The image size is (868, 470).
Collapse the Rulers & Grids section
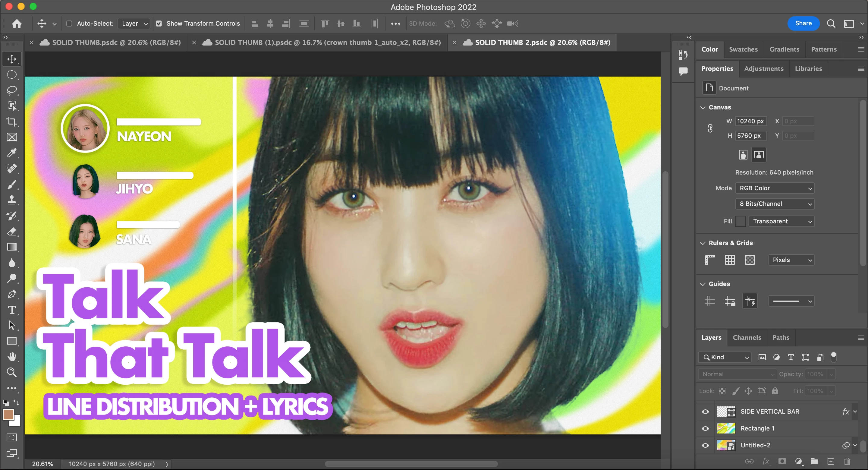[x=703, y=243]
